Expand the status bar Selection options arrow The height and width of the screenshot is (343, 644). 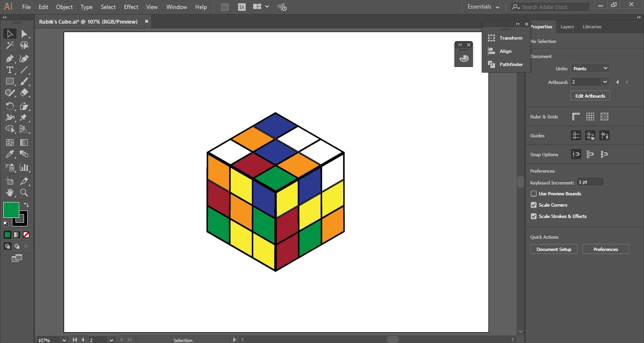click(x=234, y=340)
